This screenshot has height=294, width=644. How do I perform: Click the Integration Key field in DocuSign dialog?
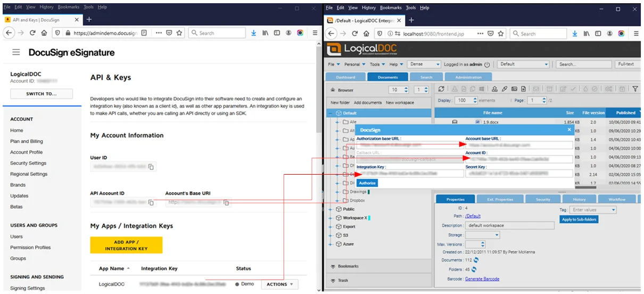[410, 173]
